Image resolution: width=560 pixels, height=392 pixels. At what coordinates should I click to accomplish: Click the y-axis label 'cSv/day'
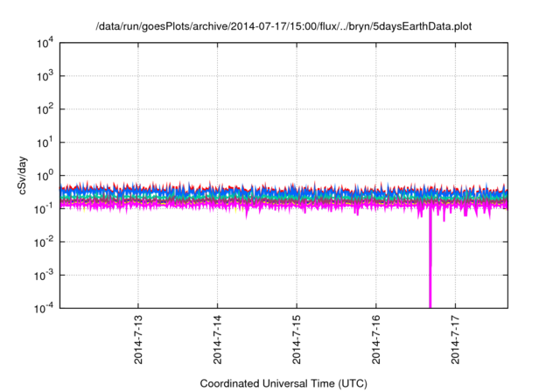[x=22, y=175]
